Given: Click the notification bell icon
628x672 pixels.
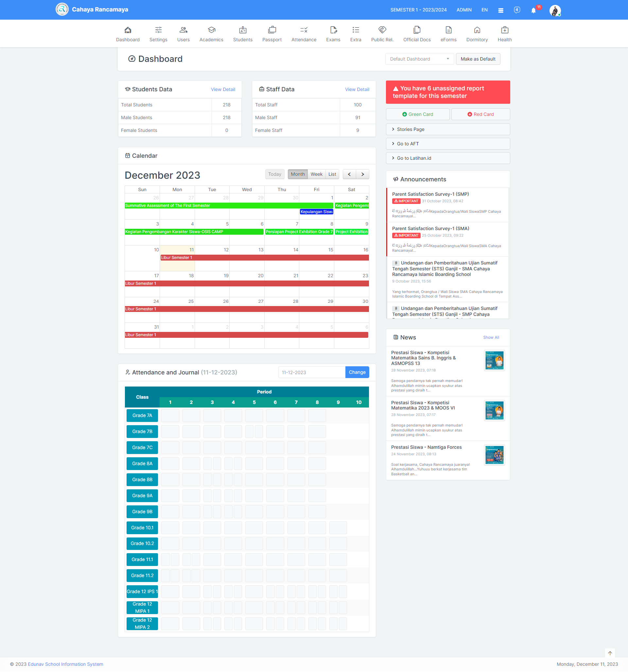Looking at the screenshot, I should (533, 10).
